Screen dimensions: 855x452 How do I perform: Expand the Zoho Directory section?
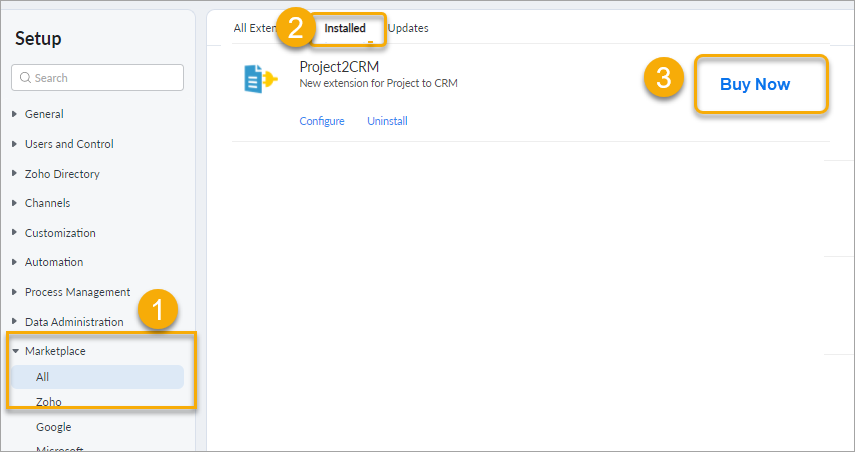click(56, 174)
